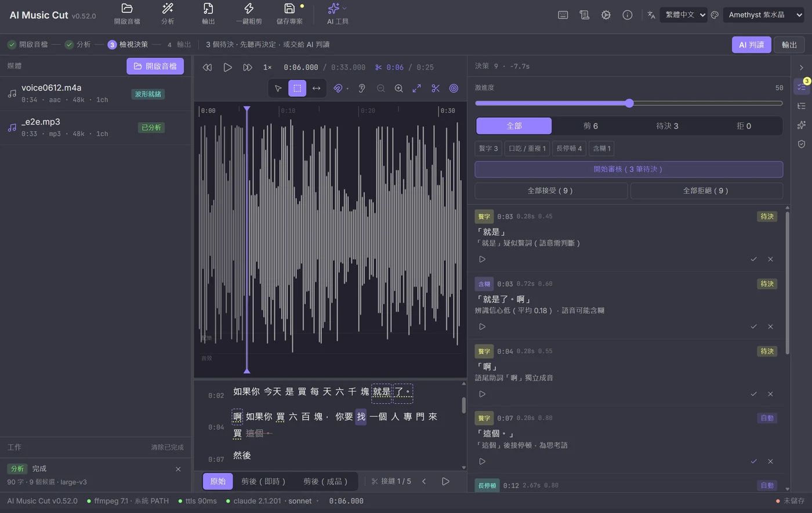Adjust the 激進度 aggressiveness slider
The image size is (812, 513).
click(629, 103)
